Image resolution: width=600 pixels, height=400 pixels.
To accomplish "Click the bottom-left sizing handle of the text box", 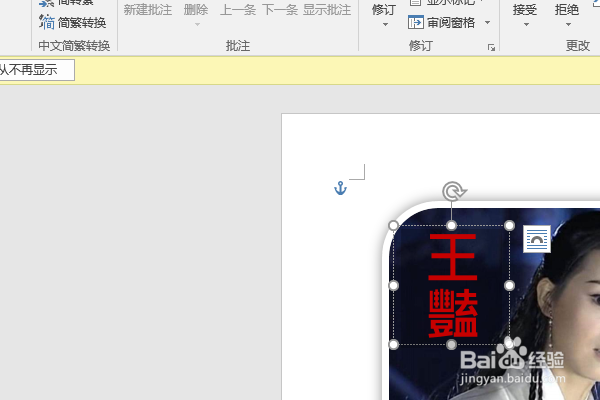I will click(393, 344).
